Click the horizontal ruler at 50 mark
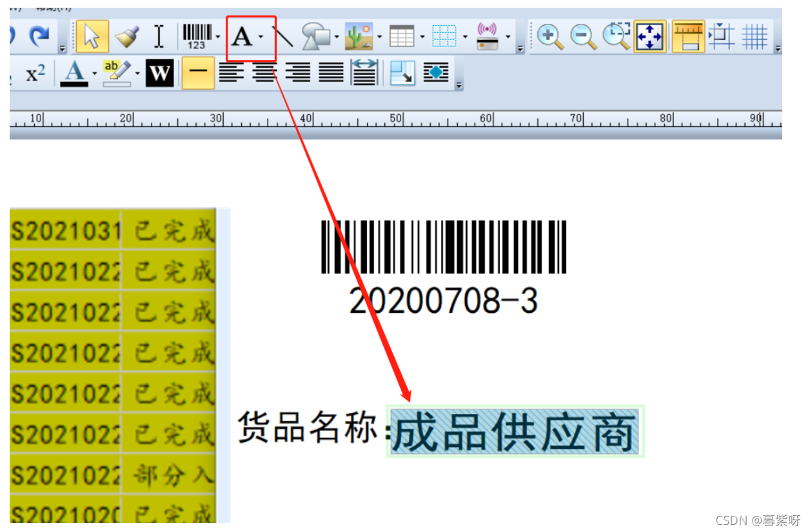The width and height of the screenshot is (810, 532). tap(395, 119)
